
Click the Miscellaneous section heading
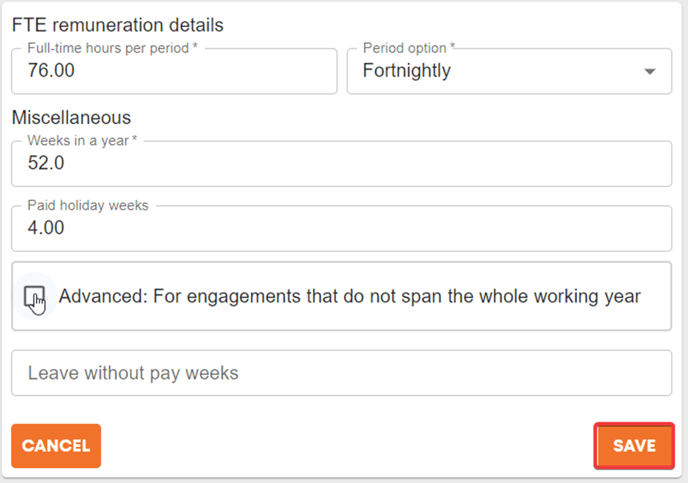[72, 118]
